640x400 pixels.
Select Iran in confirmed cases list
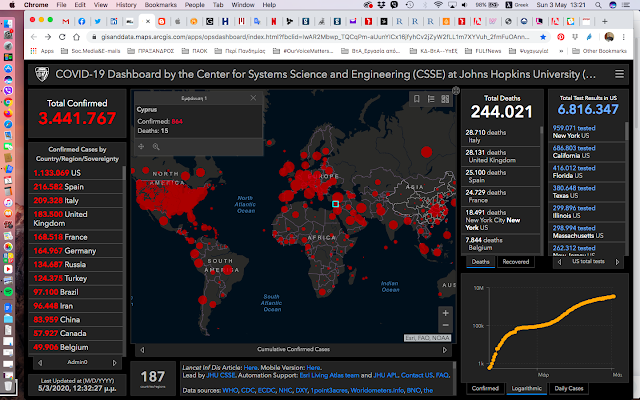(76, 306)
